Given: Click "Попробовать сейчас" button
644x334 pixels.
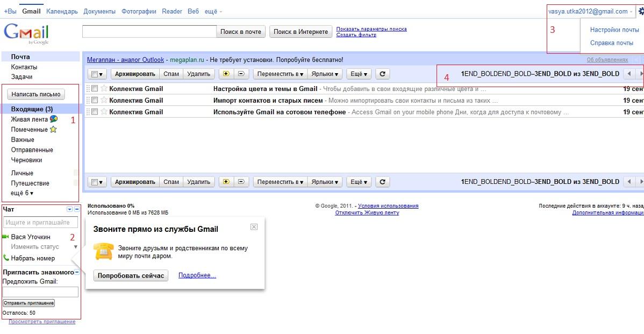Looking at the screenshot, I should (131, 276).
